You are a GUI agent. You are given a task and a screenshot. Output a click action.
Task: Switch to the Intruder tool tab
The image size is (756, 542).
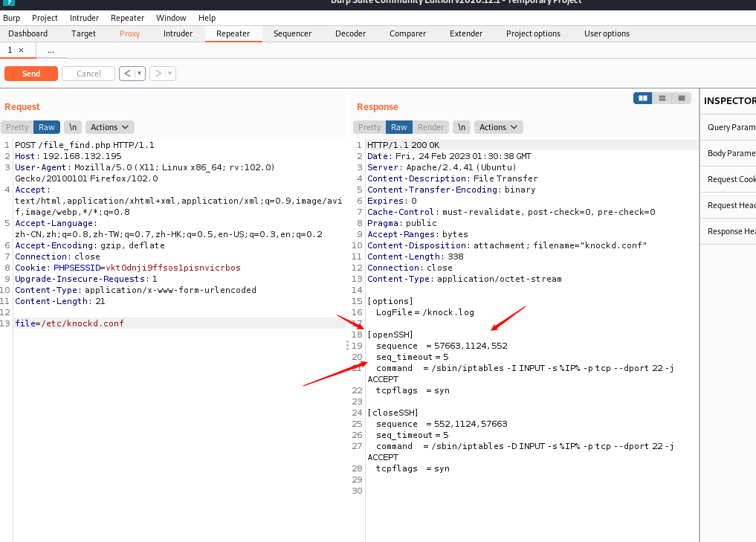[x=178, y=33]
